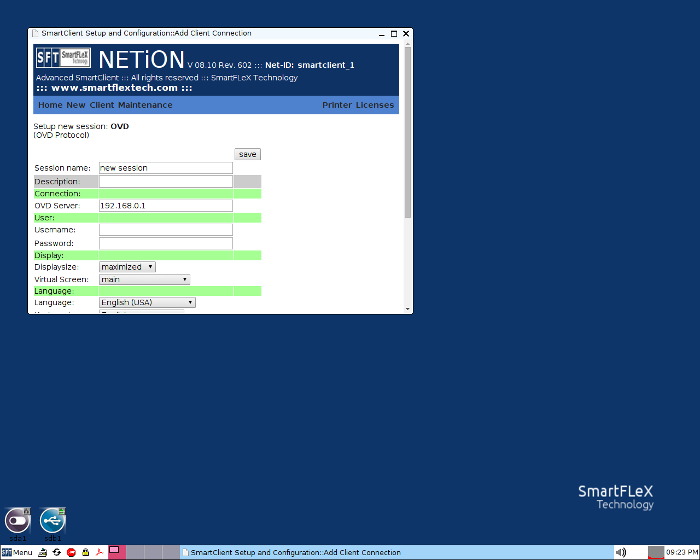700x560 pixels.
Task: Open the New menu item
Action: tap(76, 105)
